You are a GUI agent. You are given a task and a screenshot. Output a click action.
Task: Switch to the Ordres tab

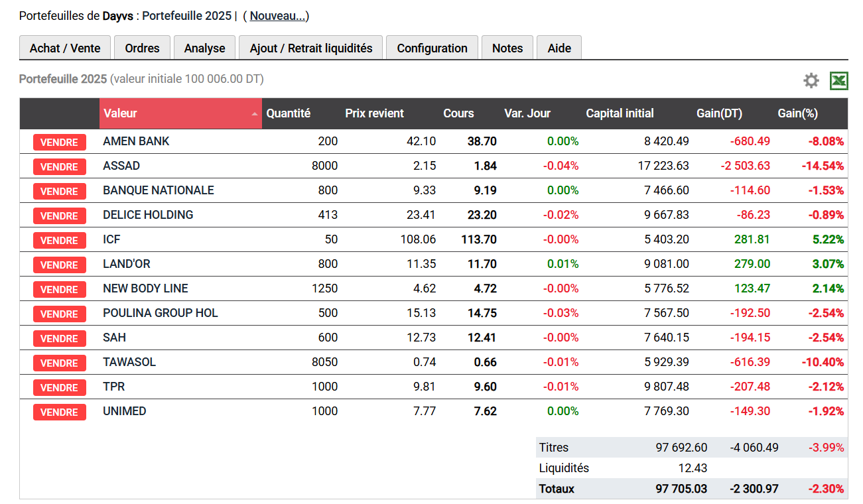coord(143,48)
